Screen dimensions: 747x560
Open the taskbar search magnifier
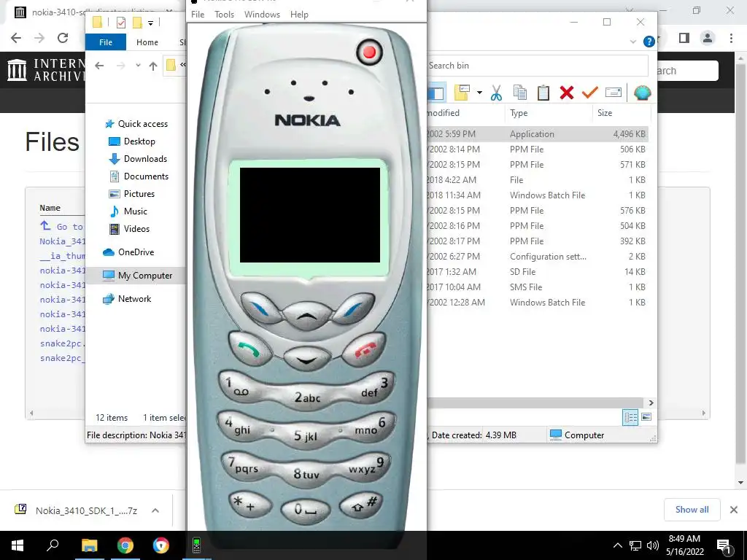[x=53, y=545]
